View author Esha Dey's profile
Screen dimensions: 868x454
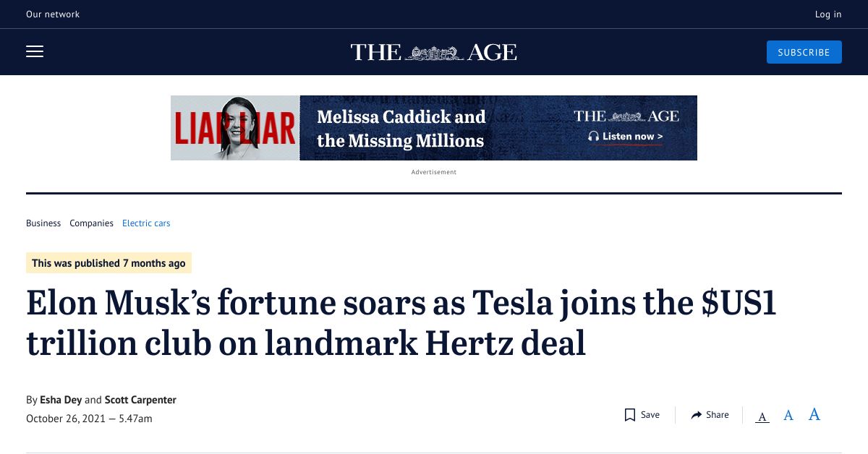pyautogui.click(x=61, y=399)
